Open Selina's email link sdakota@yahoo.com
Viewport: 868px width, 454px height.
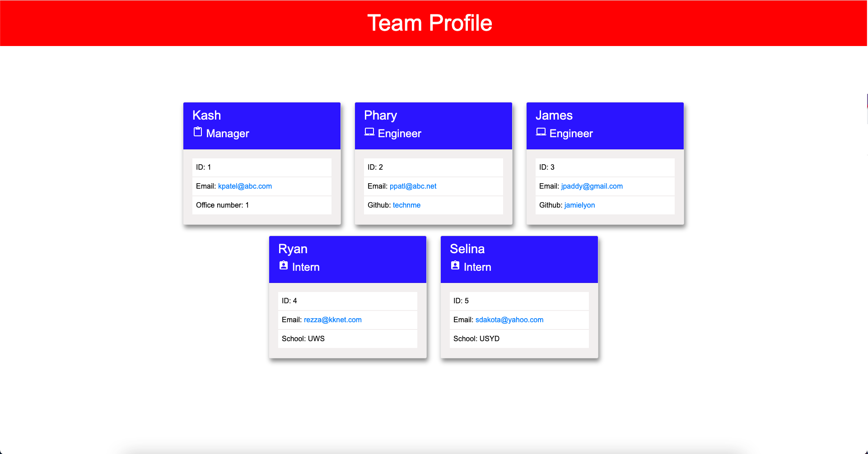[509, 320]
